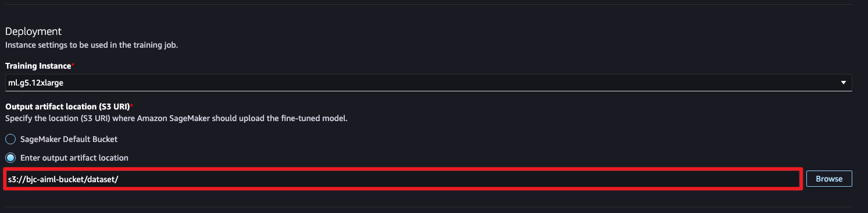Image resolution: width=868 pixels, height=213 pixels.
Task: Click the ml.g5.12xlarge selected value
Action: [36, 83]
